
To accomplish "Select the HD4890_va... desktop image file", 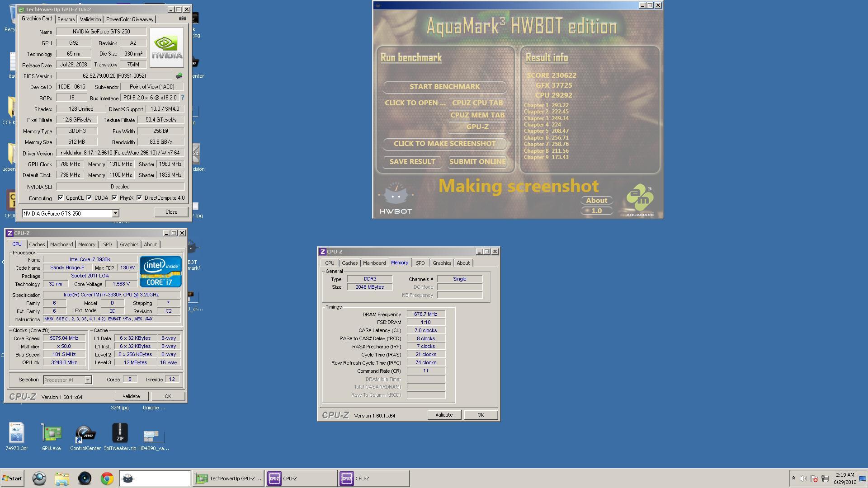I will [x=154, y=439].
